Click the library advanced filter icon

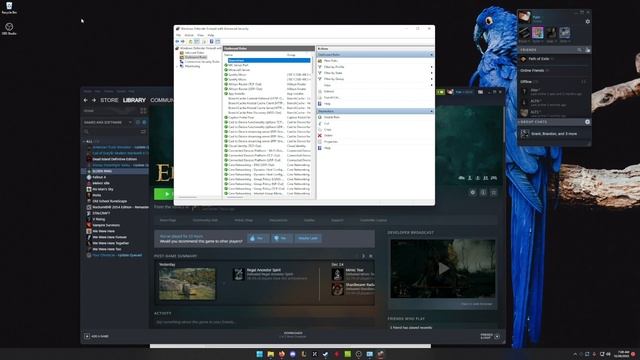143,132
